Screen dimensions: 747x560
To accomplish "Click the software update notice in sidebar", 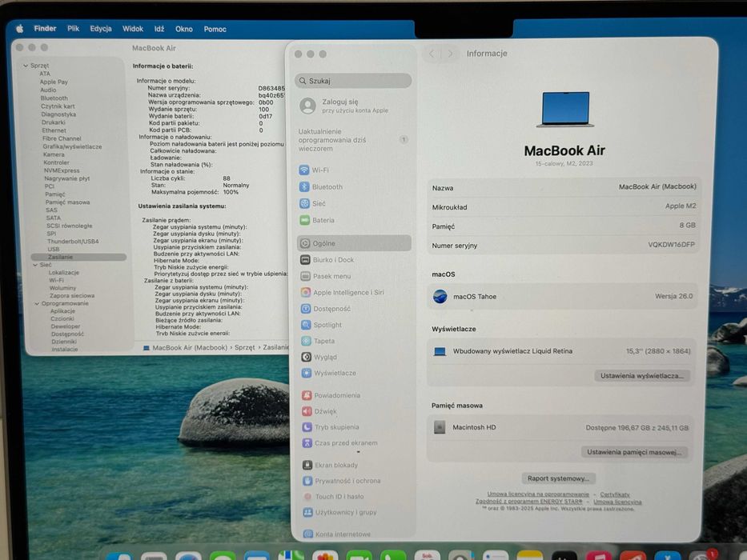I will tap(354, 140).
